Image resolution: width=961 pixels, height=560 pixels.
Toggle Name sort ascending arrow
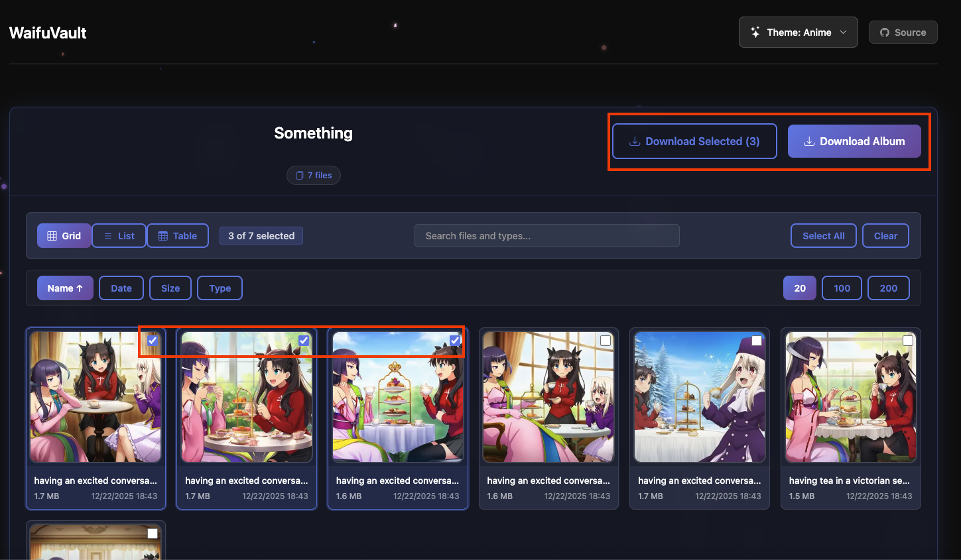[x=80, y=288]
